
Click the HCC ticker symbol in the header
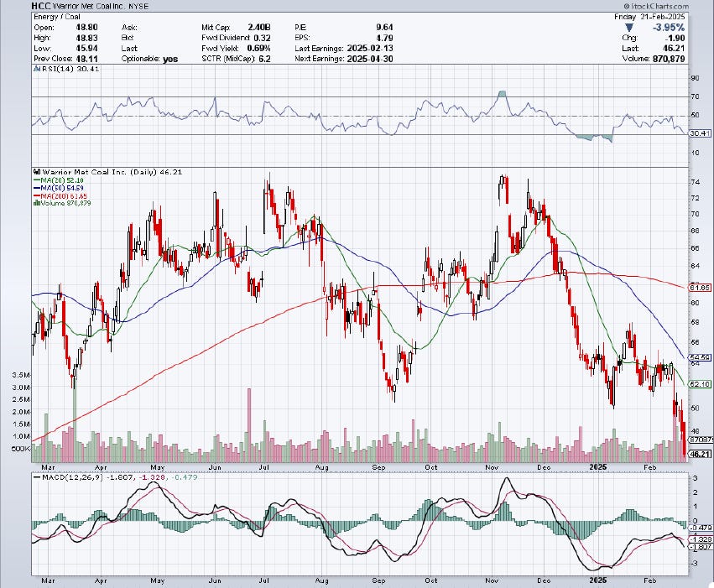(41, 6)
